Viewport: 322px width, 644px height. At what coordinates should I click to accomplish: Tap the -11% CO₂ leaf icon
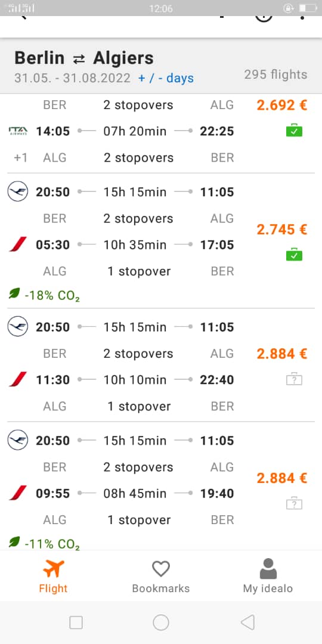14,542
